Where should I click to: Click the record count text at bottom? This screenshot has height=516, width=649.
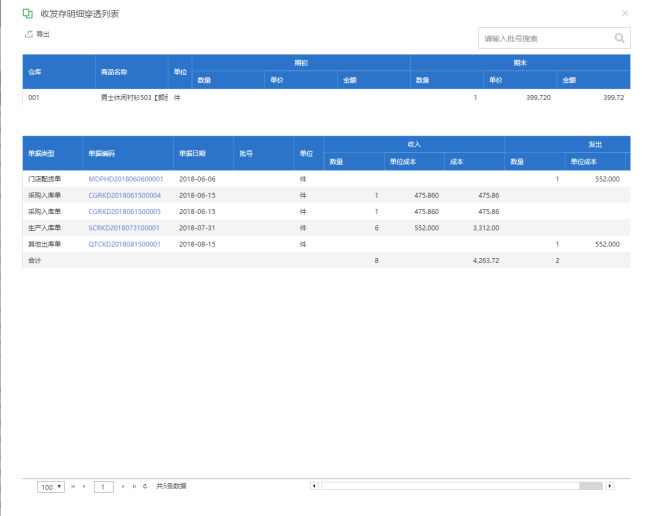(x=171, y=486)
